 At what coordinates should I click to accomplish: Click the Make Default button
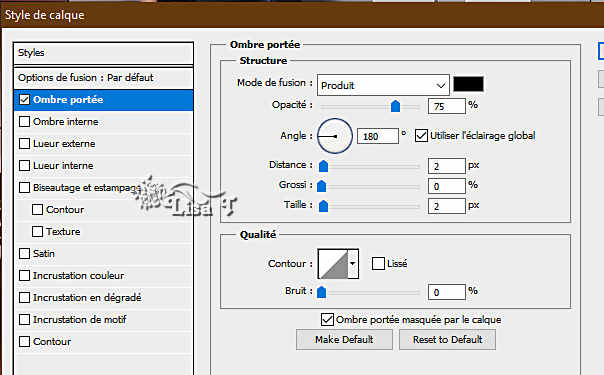pos(344,339)
